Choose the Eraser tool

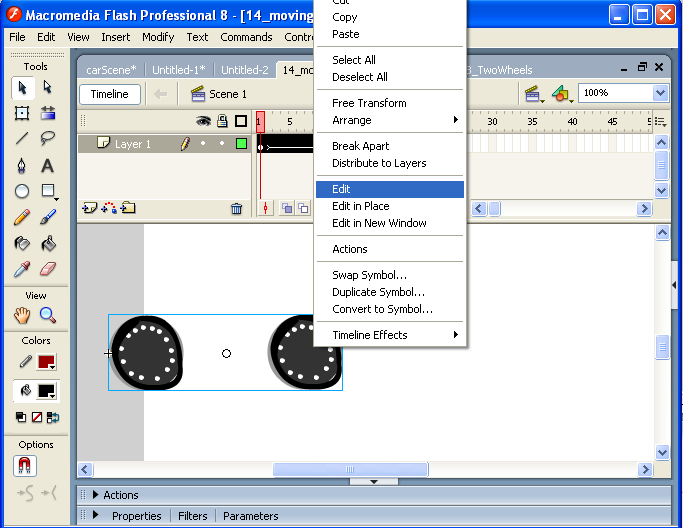tap(47, 269)
